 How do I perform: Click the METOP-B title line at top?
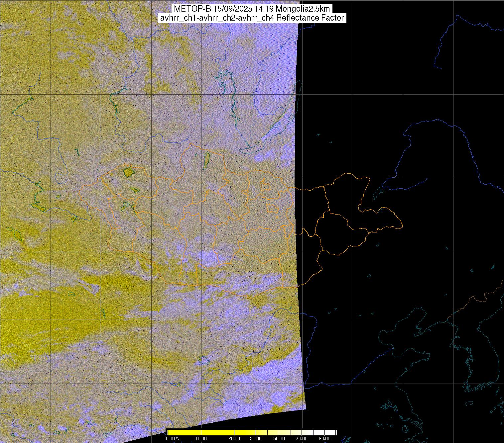coord(252,9)
